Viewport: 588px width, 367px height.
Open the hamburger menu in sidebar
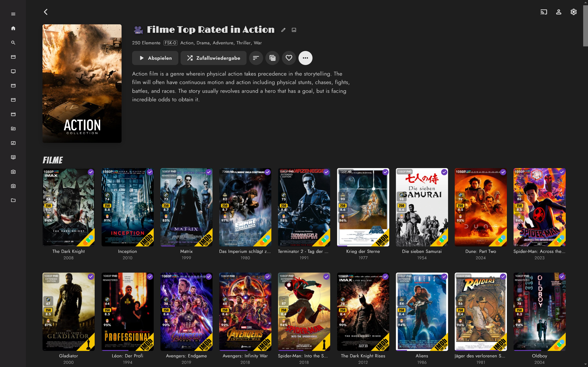coord(13,14)
